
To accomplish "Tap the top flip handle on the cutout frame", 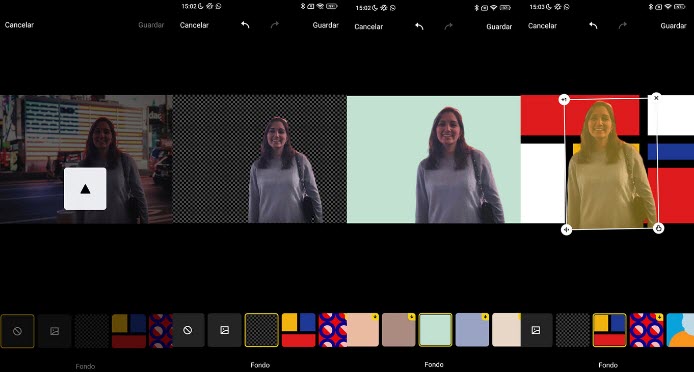I will pos(564,100).
